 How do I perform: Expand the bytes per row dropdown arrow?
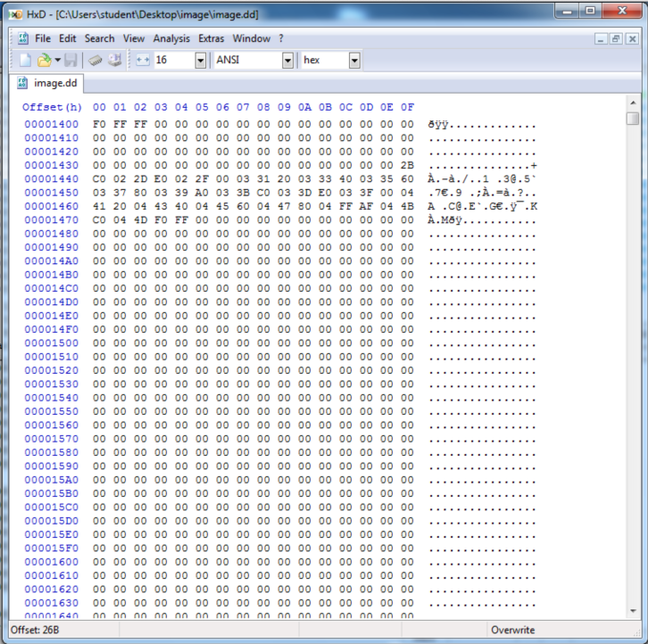tap(201, 61)
